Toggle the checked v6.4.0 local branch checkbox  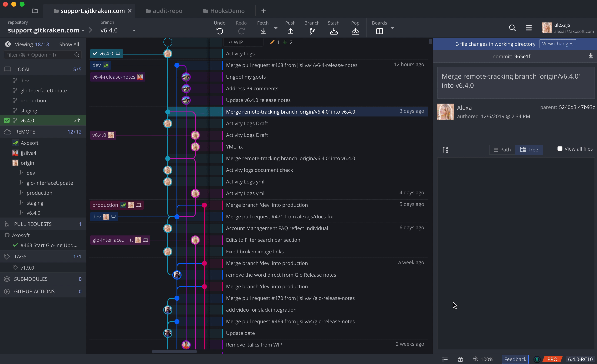7,120
